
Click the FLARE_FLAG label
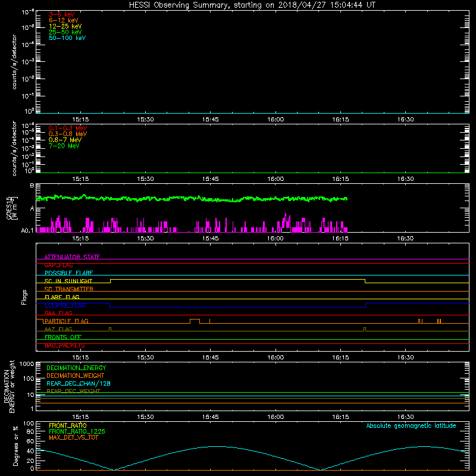coord(62,297)
